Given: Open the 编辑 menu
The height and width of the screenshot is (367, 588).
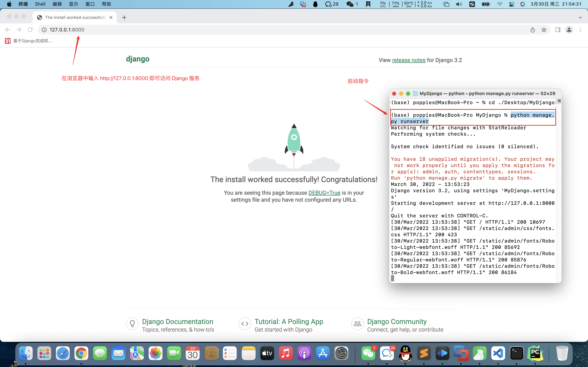Looking at the screenshot, I should (57, 4).
